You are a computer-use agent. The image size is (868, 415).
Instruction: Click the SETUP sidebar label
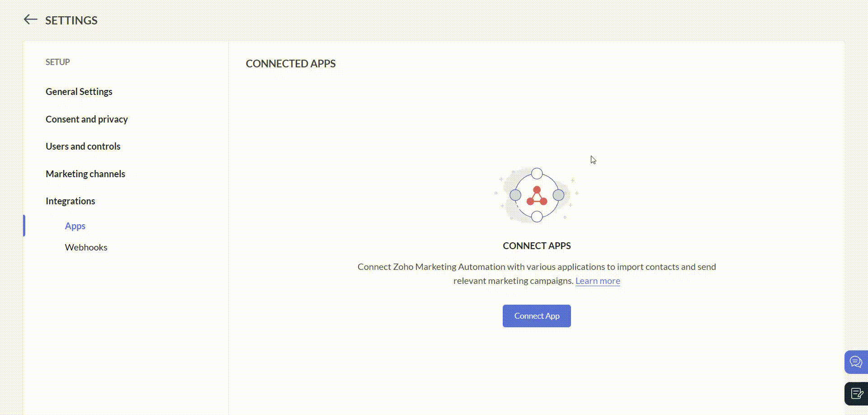[x=57, y=62]
